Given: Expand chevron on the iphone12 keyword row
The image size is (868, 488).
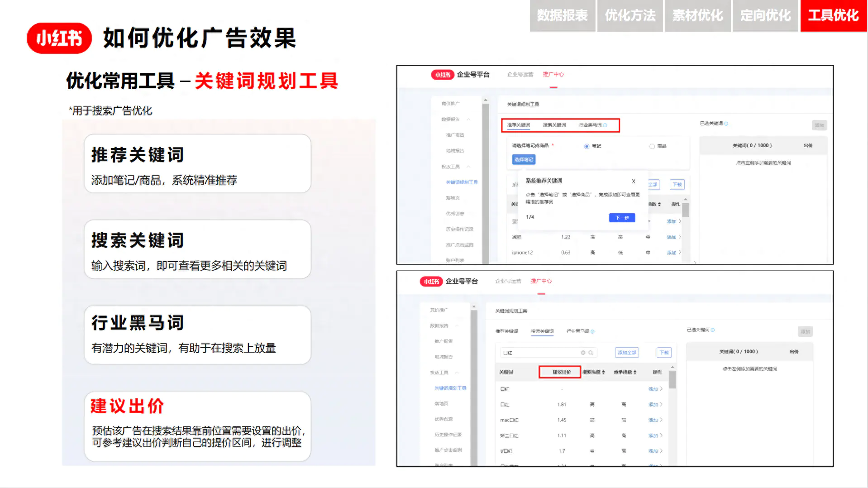Looking at the screenshot, I should (x=680, y=253).
